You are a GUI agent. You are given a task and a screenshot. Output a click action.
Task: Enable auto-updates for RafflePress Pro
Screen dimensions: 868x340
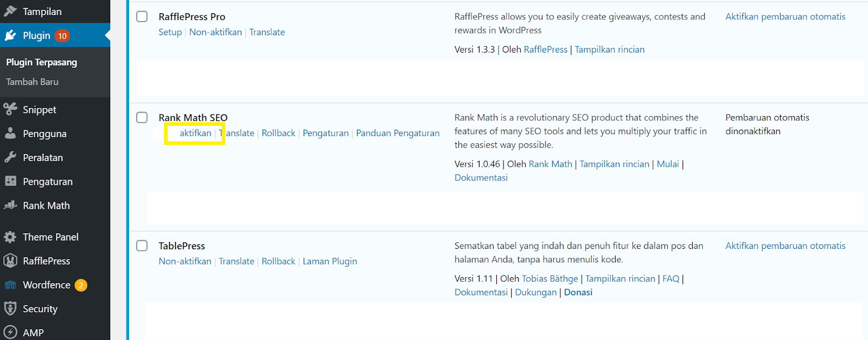[786, 16]
